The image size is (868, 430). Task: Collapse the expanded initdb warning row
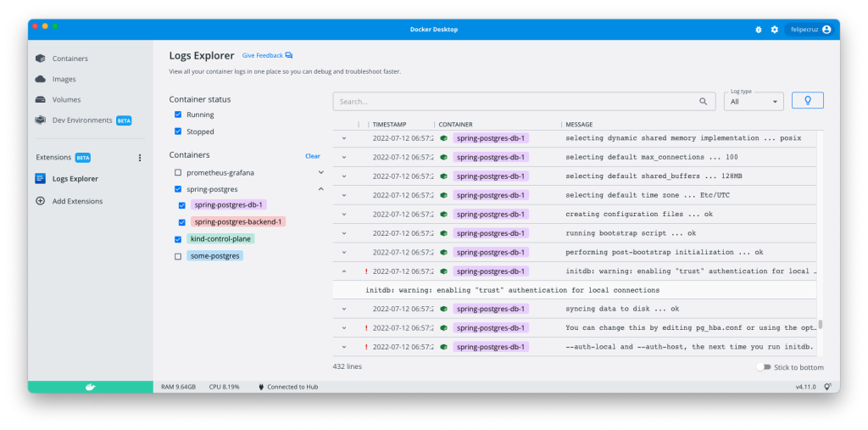click(344, 271)
